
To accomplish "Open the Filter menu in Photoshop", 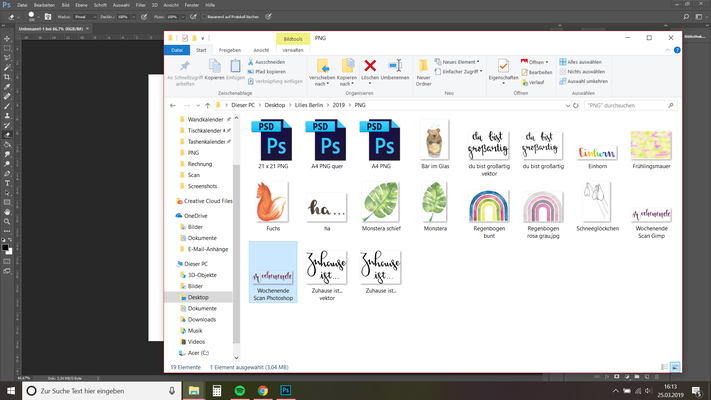I will pyautogui.click(x=139, y=5).
